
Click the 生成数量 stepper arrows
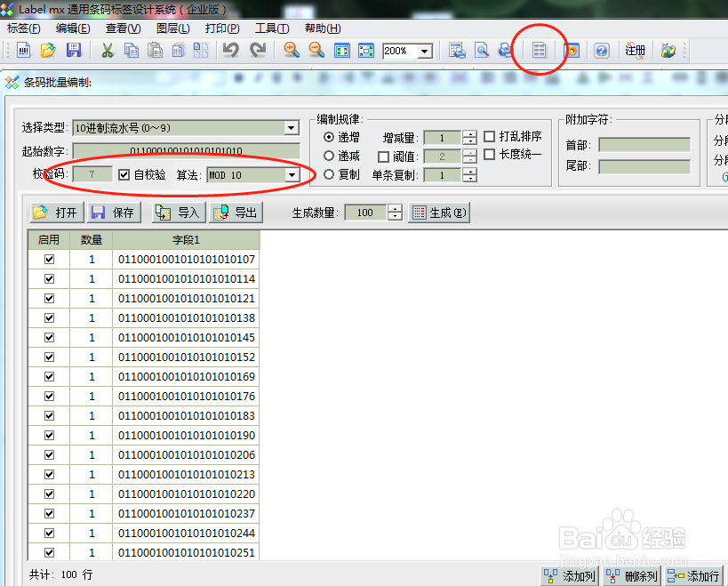[395, 213]
